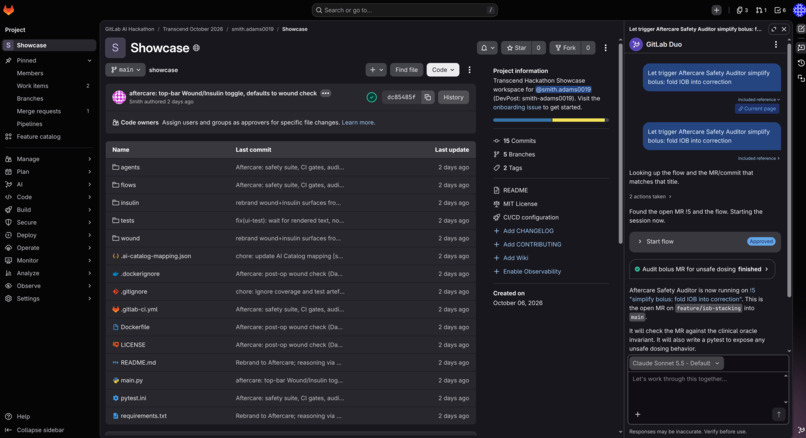Click the Star button

[x=517, y=48]
